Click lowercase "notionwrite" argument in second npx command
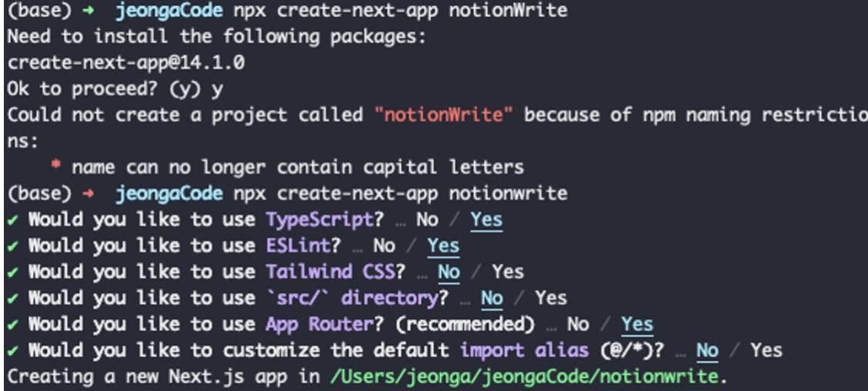Image resolution: width=868 pixels, height=391 pixels. [508, 193]
